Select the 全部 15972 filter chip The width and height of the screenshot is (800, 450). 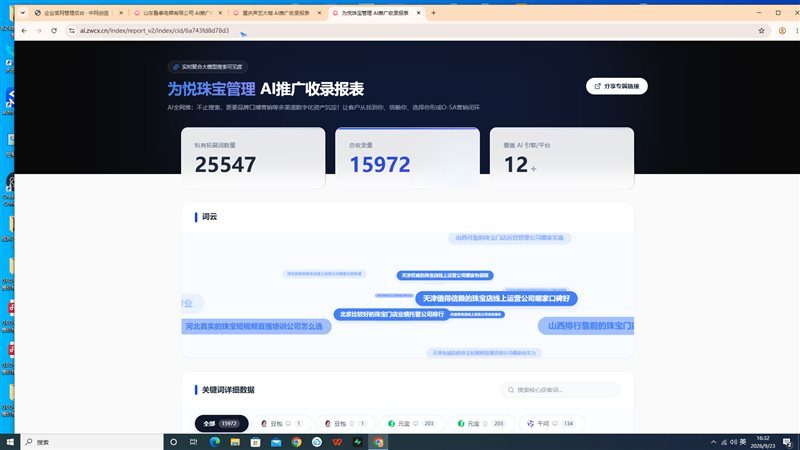click(221, 423)
